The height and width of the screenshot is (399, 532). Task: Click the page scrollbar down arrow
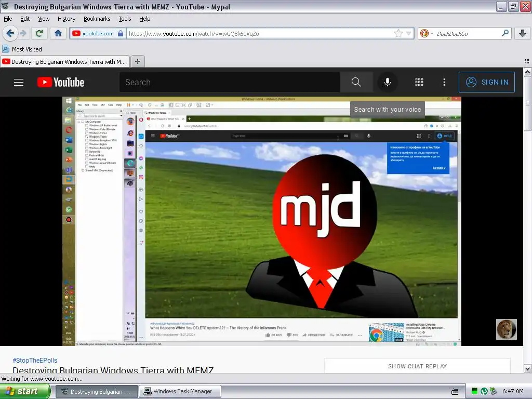tap(528, 368)
